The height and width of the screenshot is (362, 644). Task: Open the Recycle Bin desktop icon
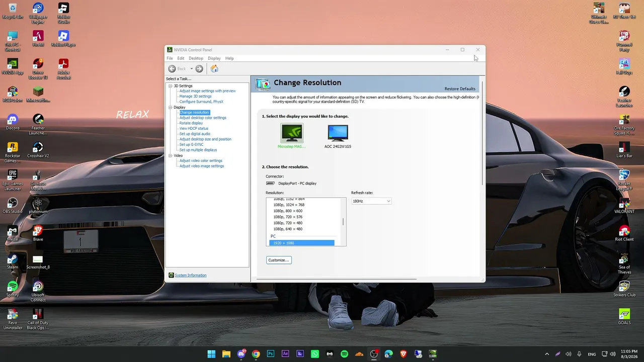coord(13,12)
